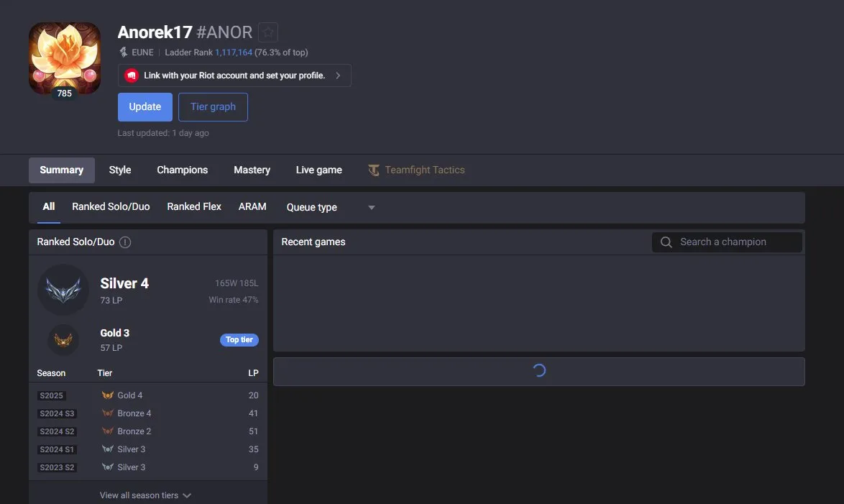844x504 pixels.
Task: Expand View all season tiers
Action: click(145, 495)
